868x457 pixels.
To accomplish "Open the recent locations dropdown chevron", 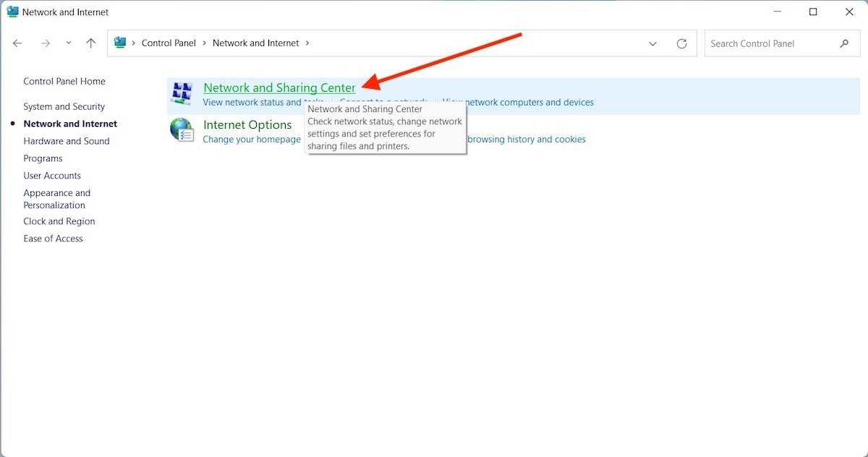I will click(69, 43).
